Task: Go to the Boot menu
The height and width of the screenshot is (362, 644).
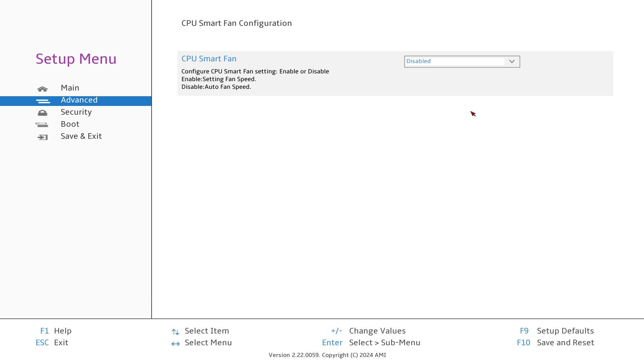Action: [70, 124]
